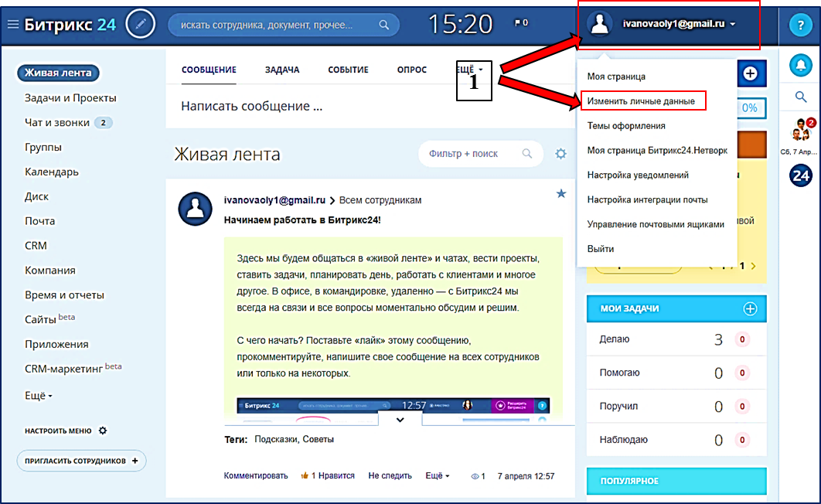Click the views eye icon under the post

point(475,476)
